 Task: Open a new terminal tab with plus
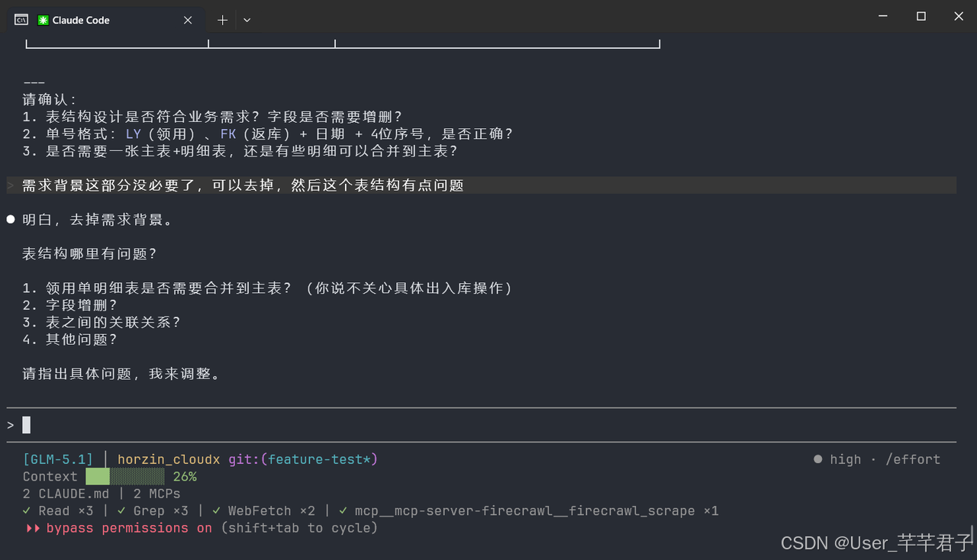222,21
